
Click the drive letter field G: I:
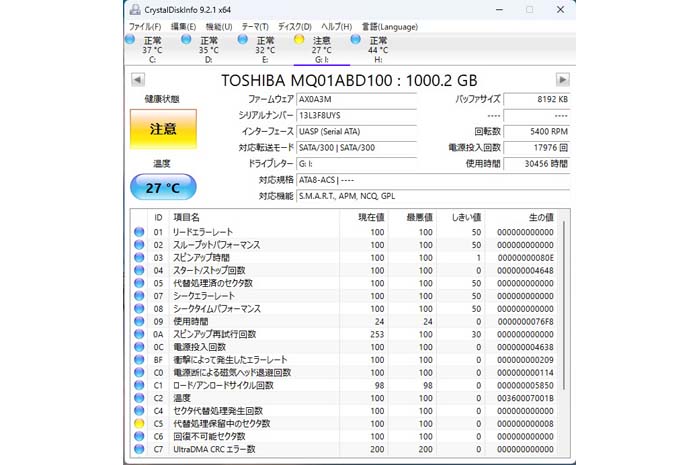click(356, 164)
